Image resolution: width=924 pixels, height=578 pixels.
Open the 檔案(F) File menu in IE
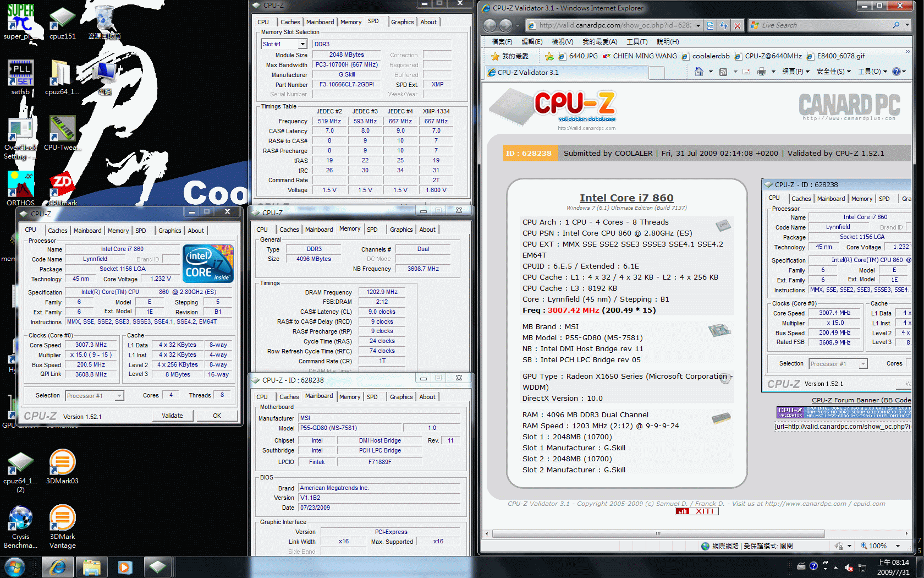coord(502,42)
